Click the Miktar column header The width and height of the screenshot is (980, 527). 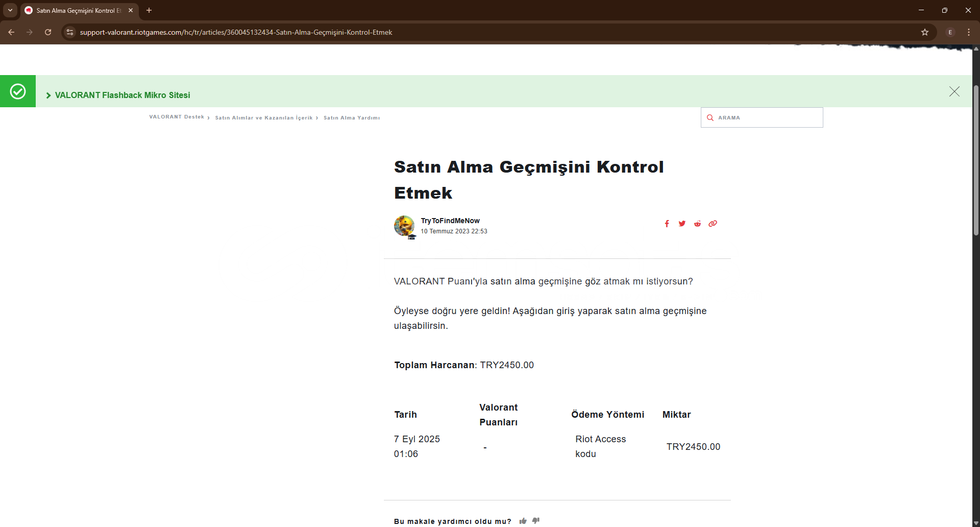(x=677, y=415)
